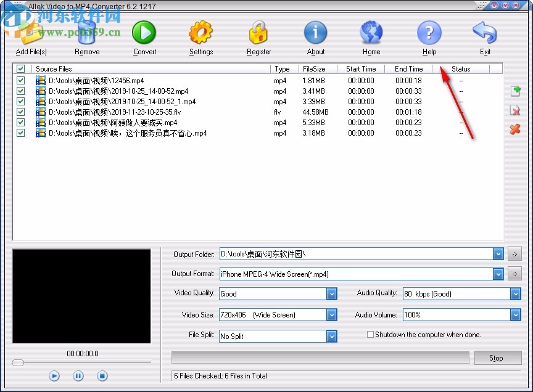Open the Output Format dropdown
Screen dimensions: 533x392
(x=498, y=274)
